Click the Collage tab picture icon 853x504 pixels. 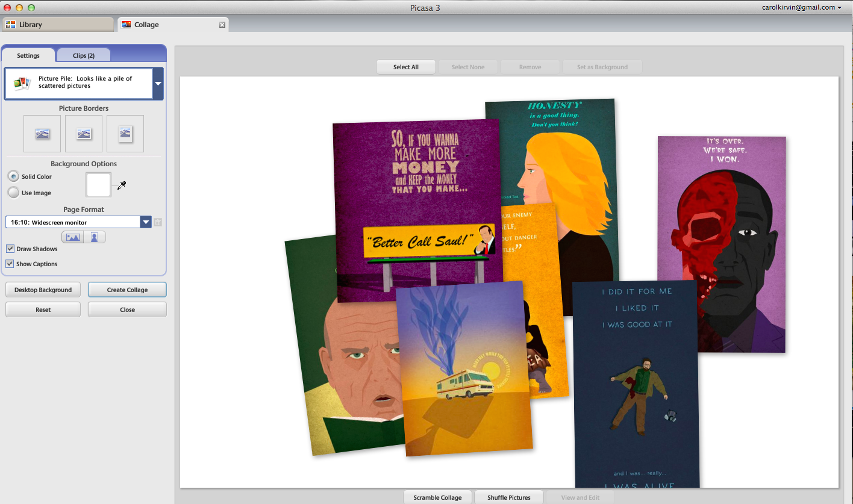coord(127,25)
